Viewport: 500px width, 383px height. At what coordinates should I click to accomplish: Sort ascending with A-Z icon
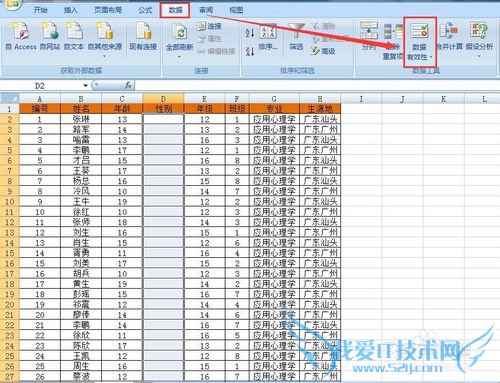[250, 33]
